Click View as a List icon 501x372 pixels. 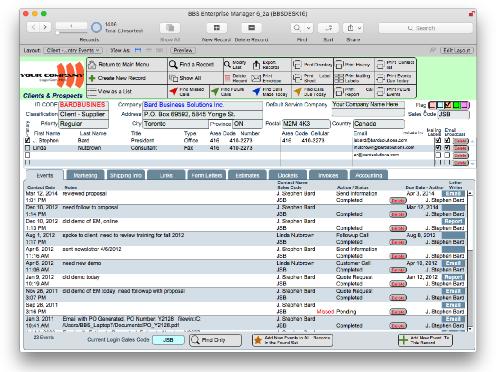92,91
